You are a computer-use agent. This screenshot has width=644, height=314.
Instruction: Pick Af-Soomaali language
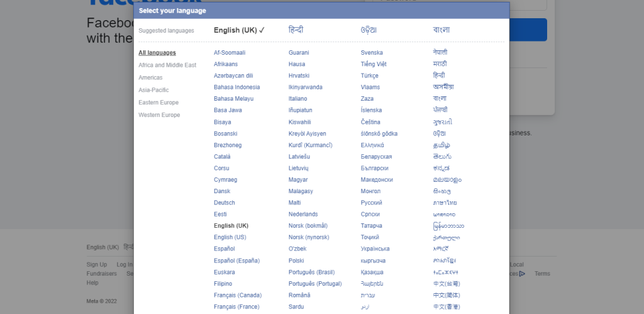coord(230,53)
